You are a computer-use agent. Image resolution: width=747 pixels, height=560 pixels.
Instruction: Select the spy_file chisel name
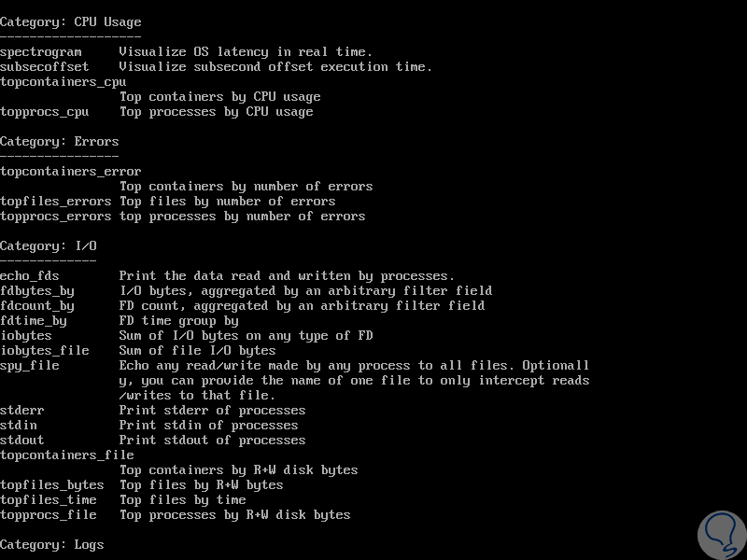[30, 366]
